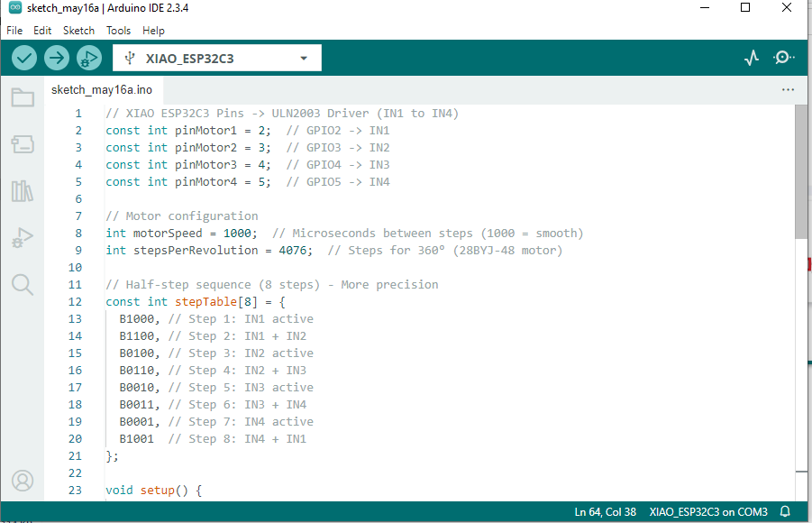Viewport: 812px width, 523px height.
Task: Click the Arduino logo in title bar
Action: (14, 8)
